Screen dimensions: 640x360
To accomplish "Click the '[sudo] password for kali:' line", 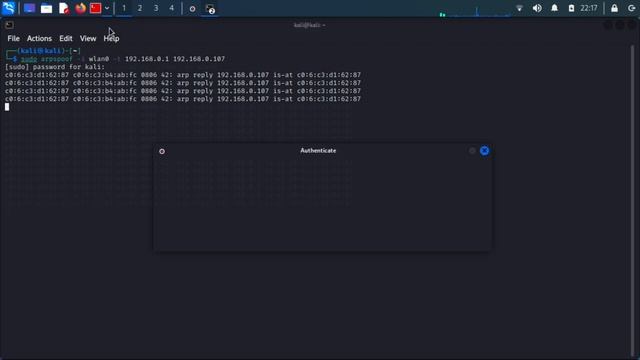I will (x=55, y=67).
